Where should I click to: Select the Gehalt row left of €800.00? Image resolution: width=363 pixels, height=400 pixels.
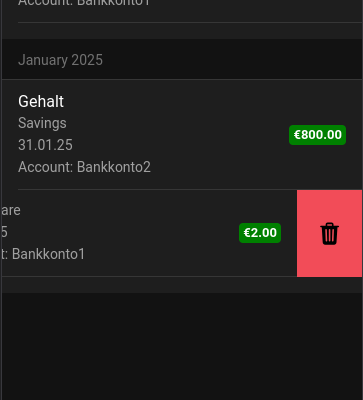pyautogui.click(x=145, y=134)
